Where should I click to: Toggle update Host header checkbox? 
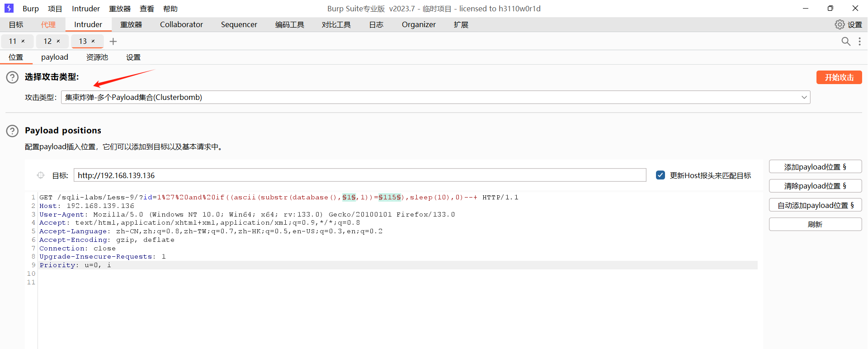coord(660,175)
